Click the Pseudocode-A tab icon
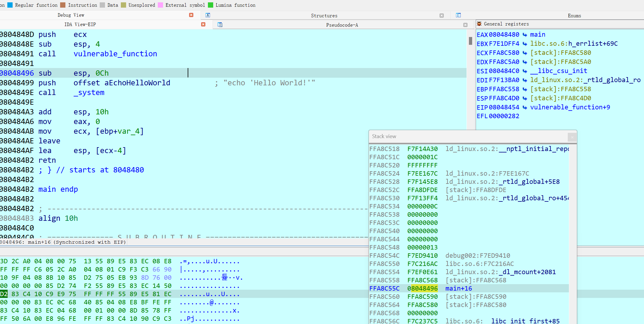Screen dimensions: 644x324 220,25
